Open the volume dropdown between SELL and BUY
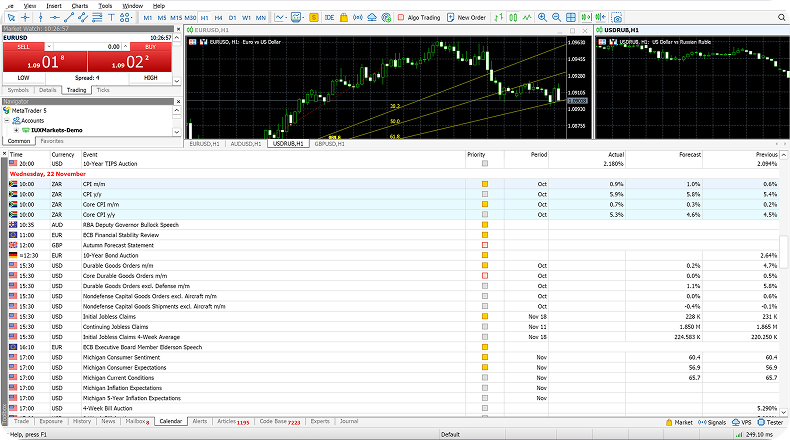790x440 pixels. pyautogui.click(x=126, y=47)
